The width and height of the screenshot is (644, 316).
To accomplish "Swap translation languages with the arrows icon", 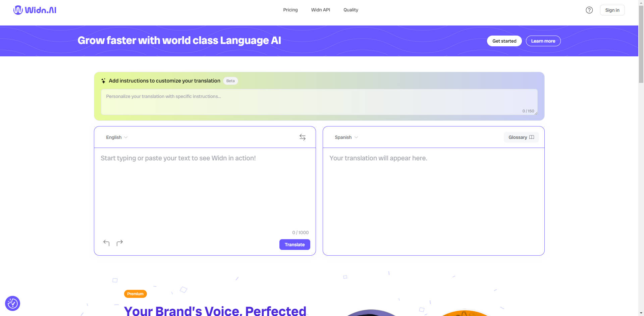I will (302, 137).
